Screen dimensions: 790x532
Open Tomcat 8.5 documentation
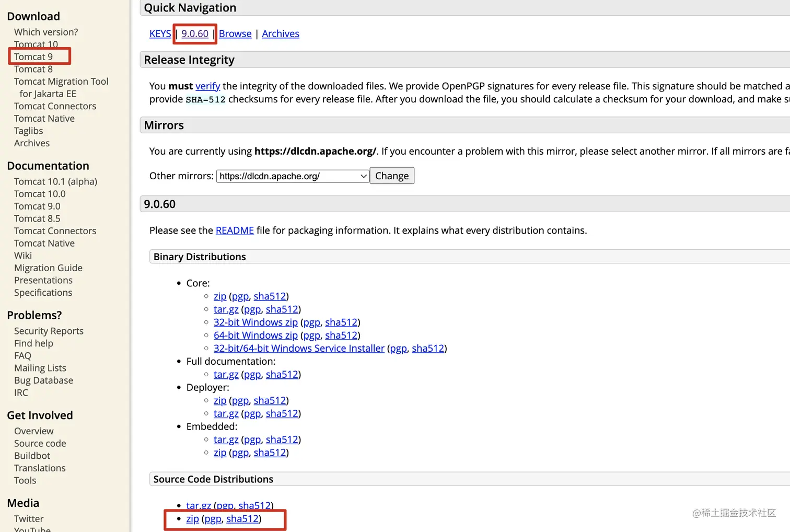[37, 218]
